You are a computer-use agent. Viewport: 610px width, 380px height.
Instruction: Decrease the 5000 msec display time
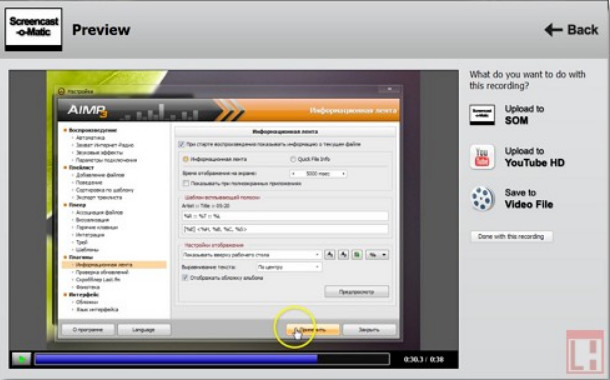[x=293, y=174]
